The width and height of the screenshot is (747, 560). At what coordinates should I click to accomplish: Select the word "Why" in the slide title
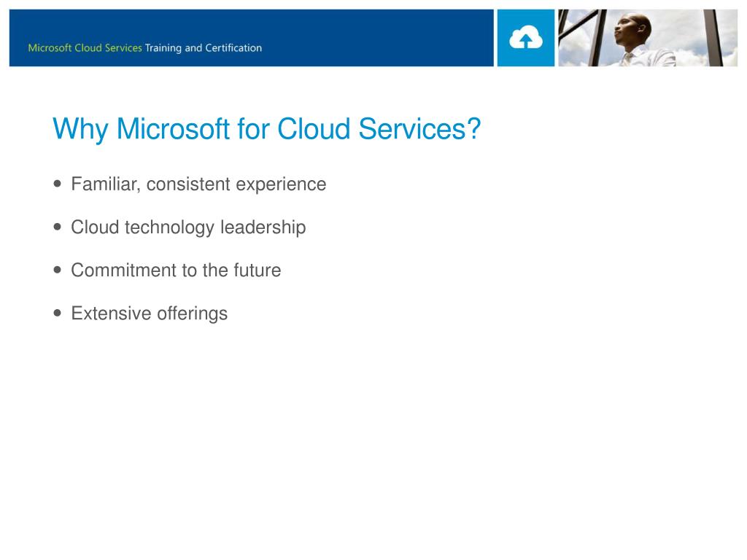80,130
